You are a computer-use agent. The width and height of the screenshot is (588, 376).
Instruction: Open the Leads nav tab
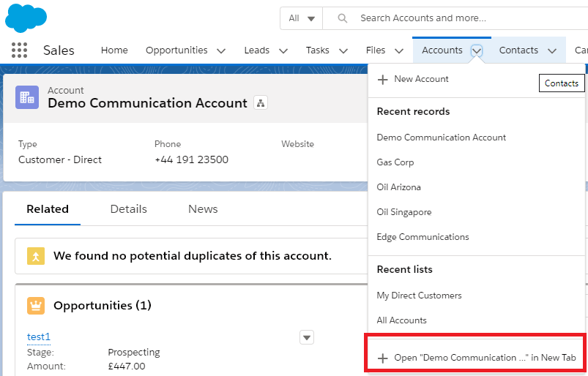click(257, 50)
